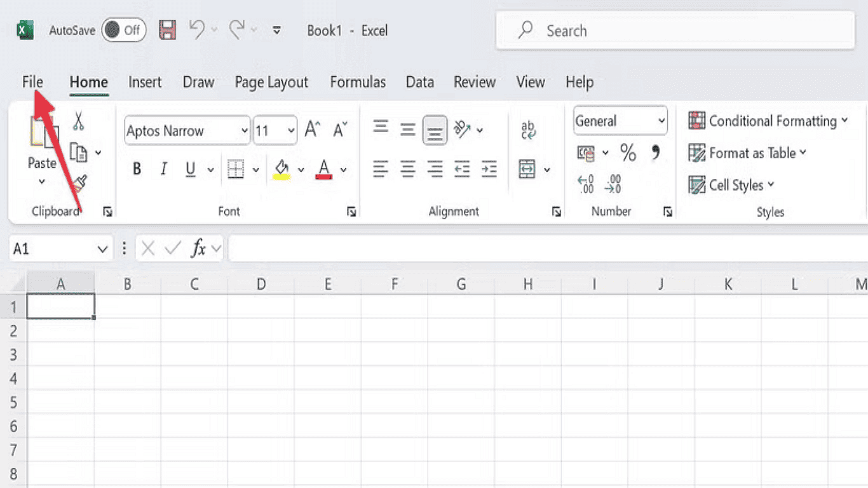
Task: Select the View tab
Action: pos(531,82)
